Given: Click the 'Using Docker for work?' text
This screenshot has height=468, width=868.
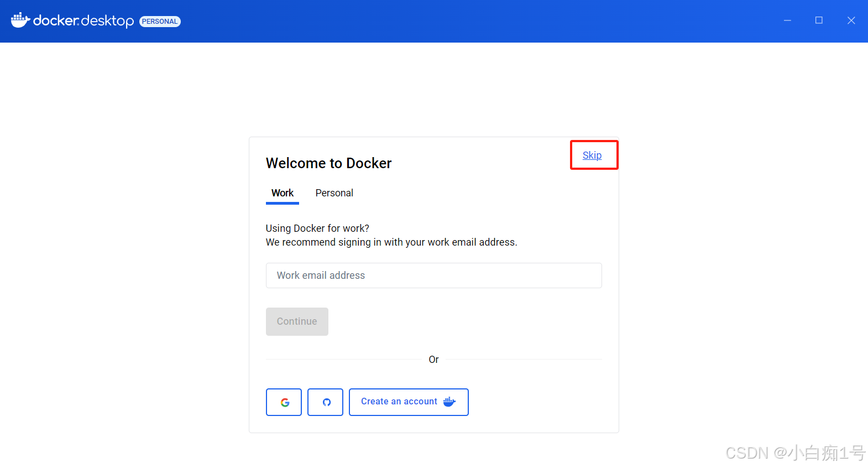Looking at the screenshot, I should click(317, 228).
